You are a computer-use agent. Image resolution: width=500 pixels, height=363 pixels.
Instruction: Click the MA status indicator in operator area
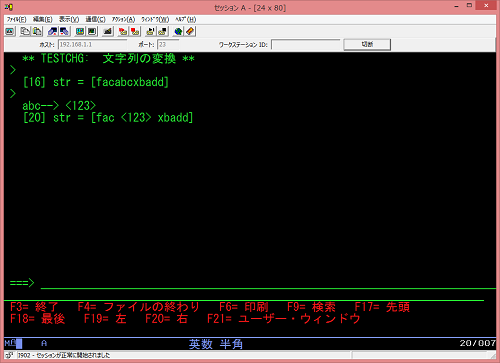tap(13, 343)
